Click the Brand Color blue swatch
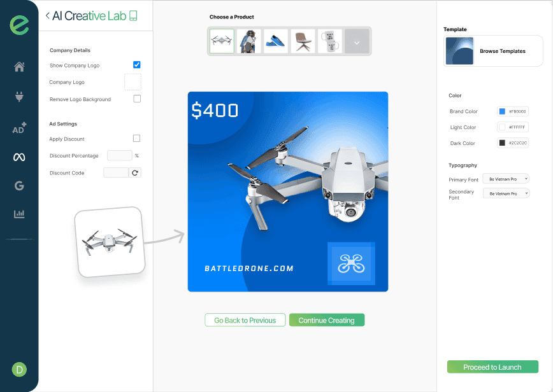 [x=502, y=111]
